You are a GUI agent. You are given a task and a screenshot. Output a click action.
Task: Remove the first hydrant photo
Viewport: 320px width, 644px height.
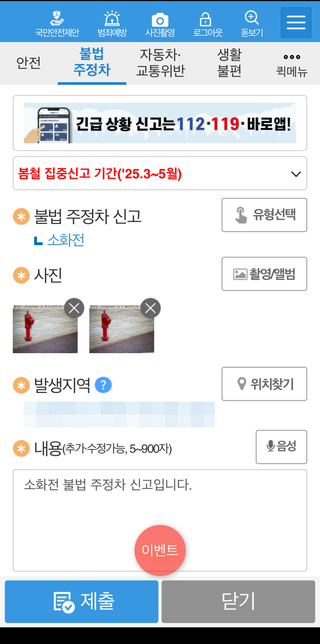74,308
